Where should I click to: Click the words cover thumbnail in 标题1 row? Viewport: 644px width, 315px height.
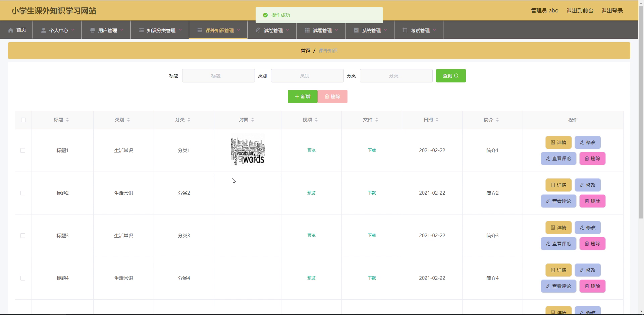point(248,150)
